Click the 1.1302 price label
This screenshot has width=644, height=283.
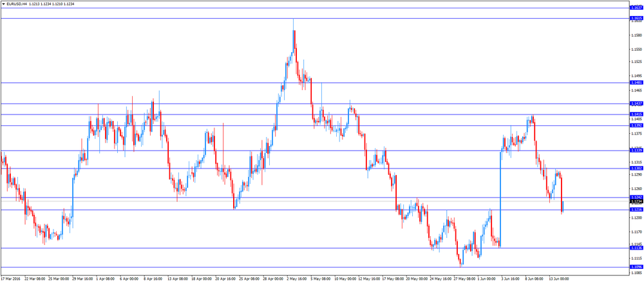tap(636, 168)
